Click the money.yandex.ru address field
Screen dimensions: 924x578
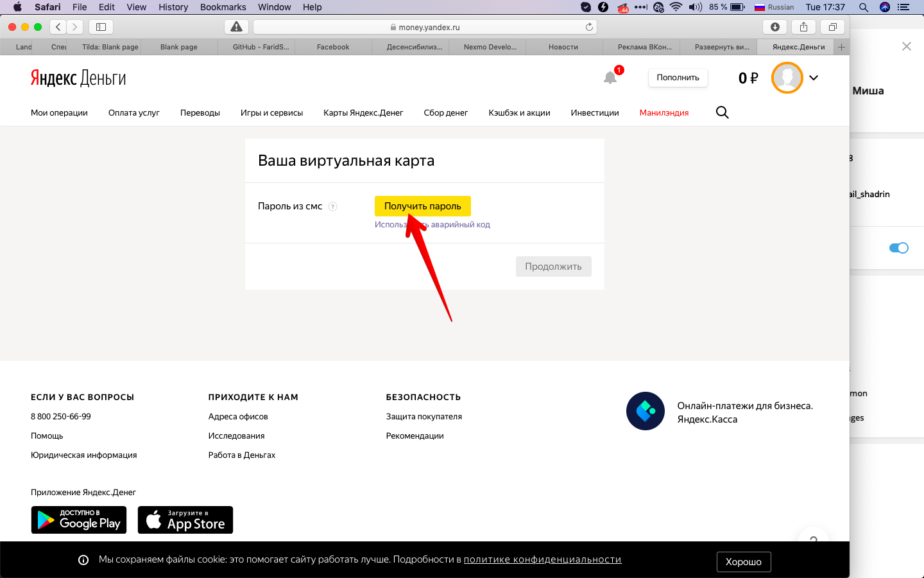coord(425,27)
